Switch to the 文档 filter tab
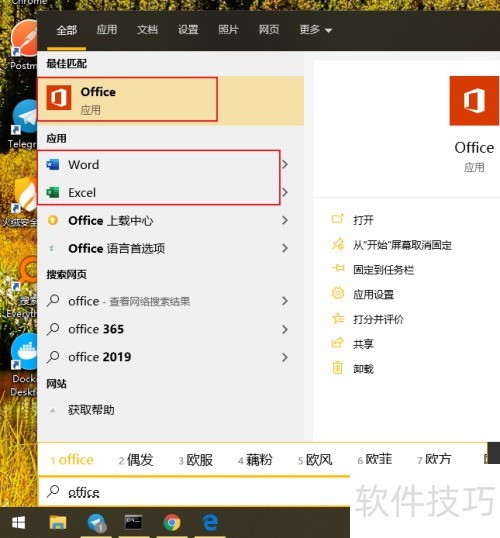500x538 pixels. click(147, 30)
